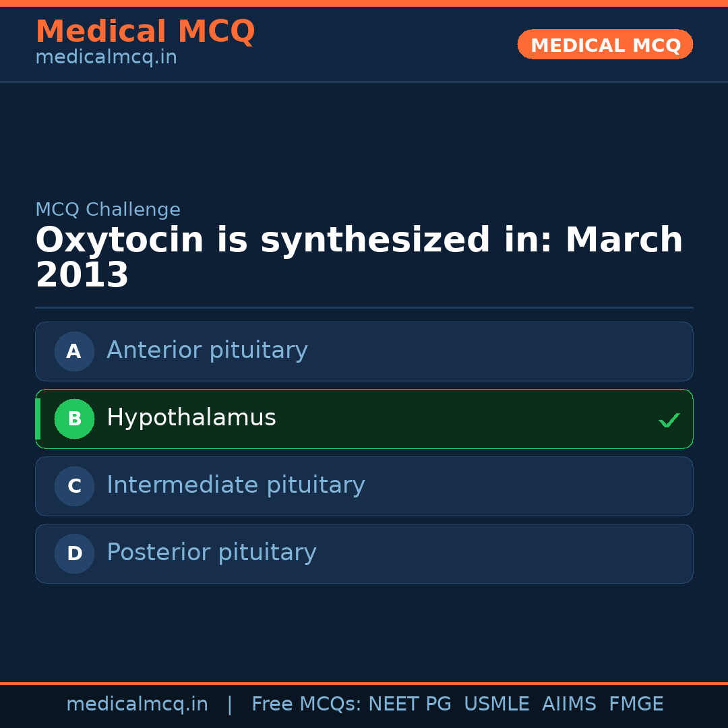Click the FMGE footer label
The image size is (728, 728).
point(636,704)
